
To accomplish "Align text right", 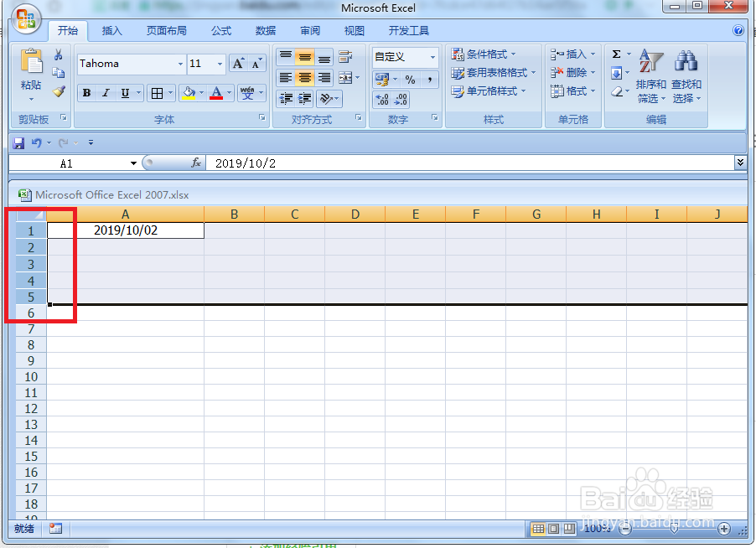I will (x=324, y=78).
